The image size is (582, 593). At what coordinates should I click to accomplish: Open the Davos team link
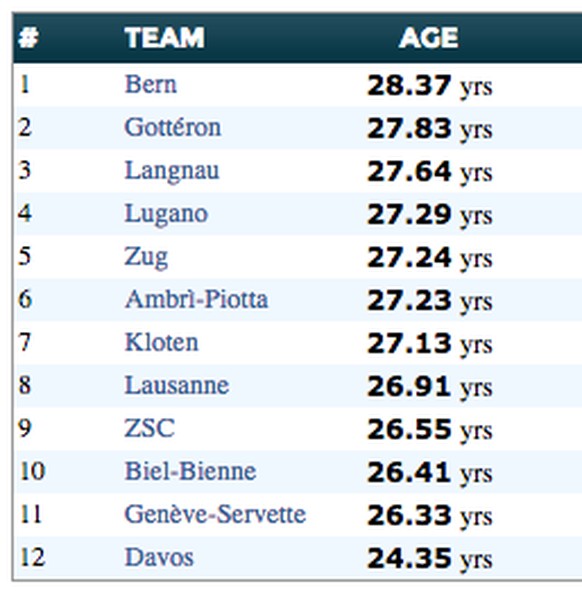(x=159, y=557)
